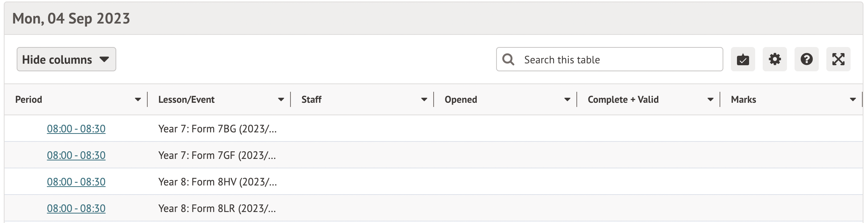Click the Complete + Valid column header
The image size is (868, 223).
(623, 99)
